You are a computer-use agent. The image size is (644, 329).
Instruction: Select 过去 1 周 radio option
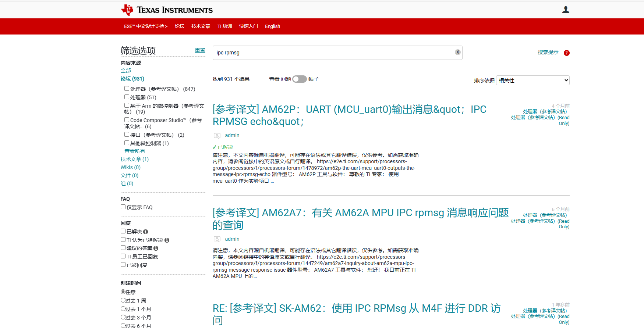(x=123, y=300)
